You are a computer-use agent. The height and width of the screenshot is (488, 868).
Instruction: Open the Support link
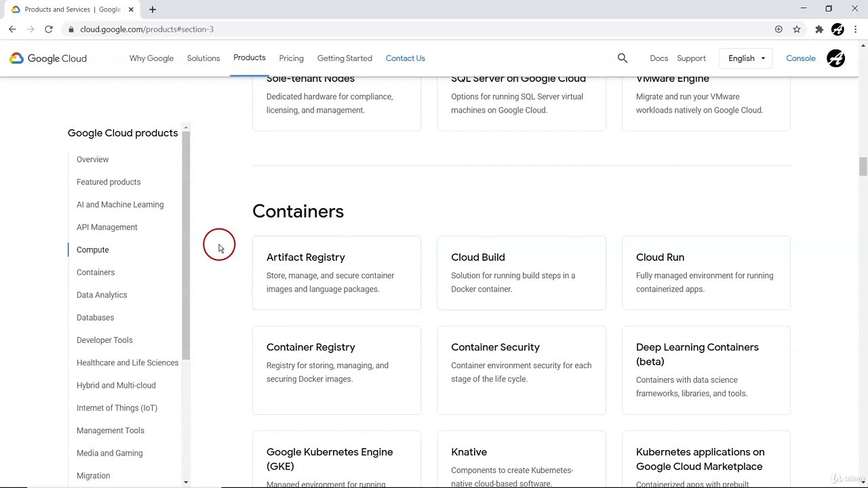(x=691, y=58)
